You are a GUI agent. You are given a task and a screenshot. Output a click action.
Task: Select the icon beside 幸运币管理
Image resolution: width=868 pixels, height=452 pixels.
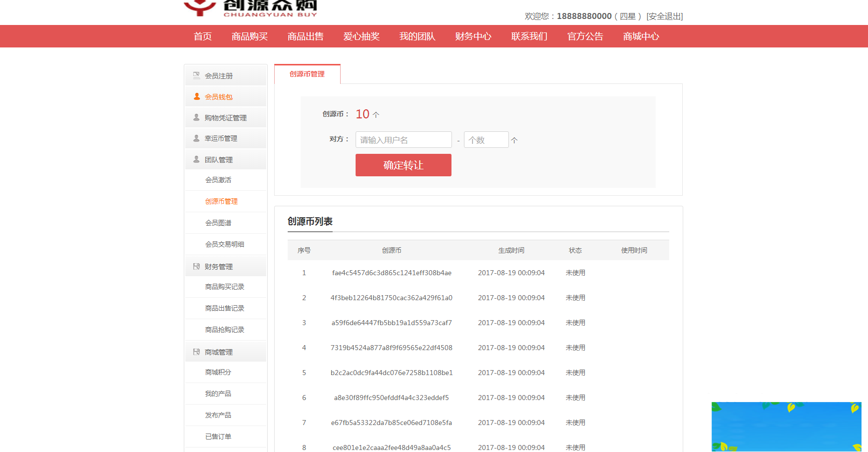tap(196, 138)
